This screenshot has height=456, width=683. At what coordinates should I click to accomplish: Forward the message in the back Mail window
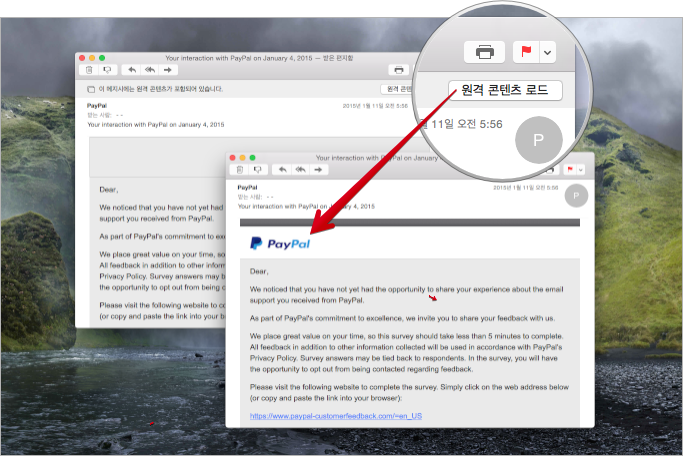click(x=168, y=70)
